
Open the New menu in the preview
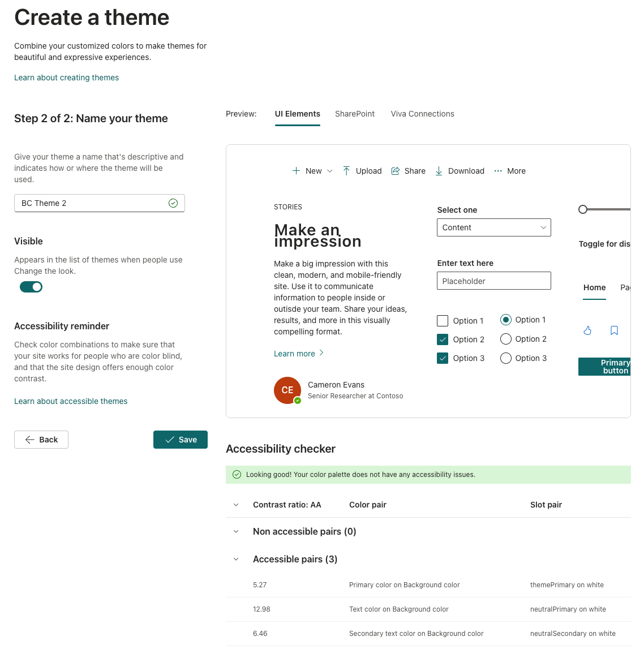[312, 171]
